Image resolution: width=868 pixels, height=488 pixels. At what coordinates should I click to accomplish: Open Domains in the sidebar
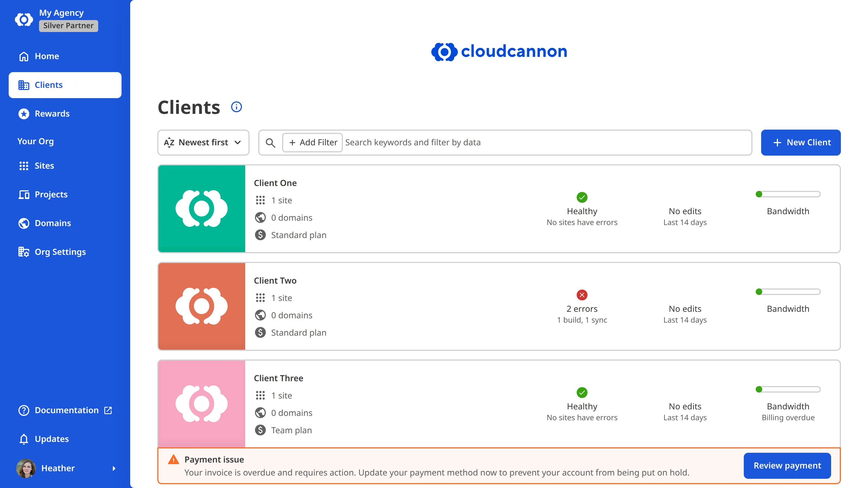click(x=65, y=223)
